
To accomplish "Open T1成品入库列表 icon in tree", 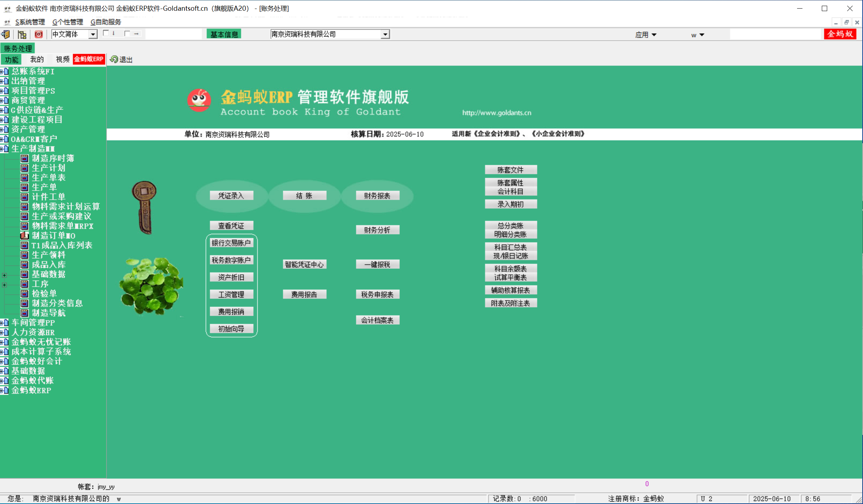I will (24, 245).
